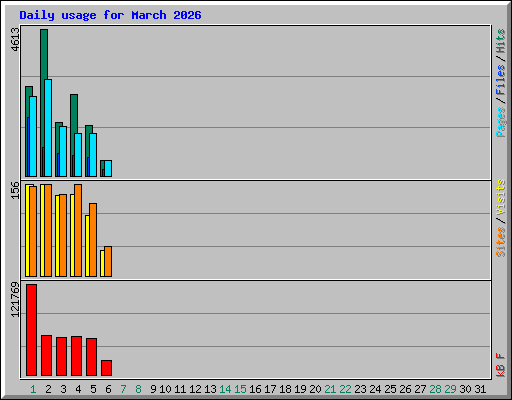512x400 pixels.
Task: Click the 4613 hits axis value
Action: [x=15, y=40]
